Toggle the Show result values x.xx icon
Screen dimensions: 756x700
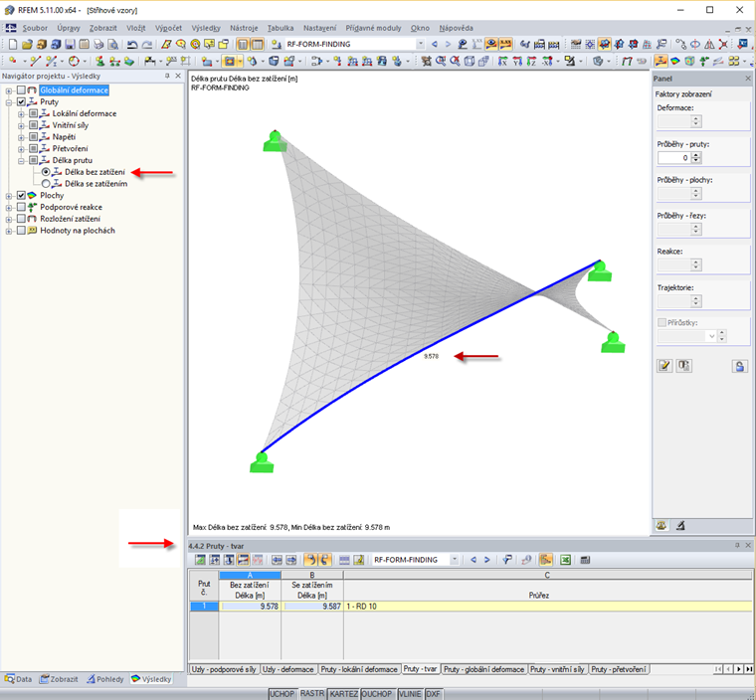505,45
